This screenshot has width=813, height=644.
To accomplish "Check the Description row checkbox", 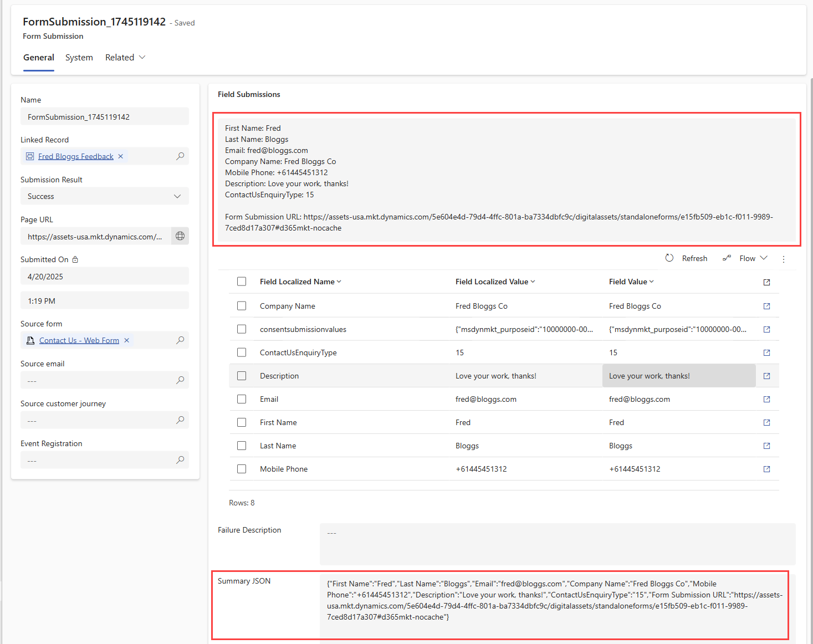I will pyautogui.click(x=242, y=375).
